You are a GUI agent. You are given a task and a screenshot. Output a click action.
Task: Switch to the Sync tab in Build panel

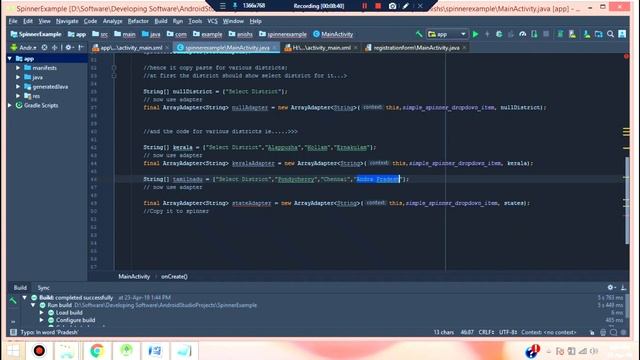pyautogui.click(x=43, y=288)
